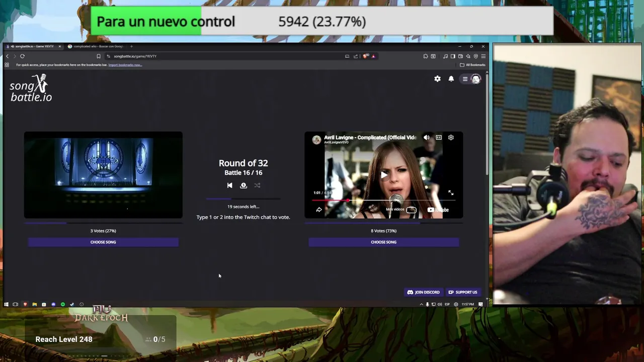Screen dimensions: 644x362
Task: Switch to 'complicated año' search tab
Action: pos(96,46)
